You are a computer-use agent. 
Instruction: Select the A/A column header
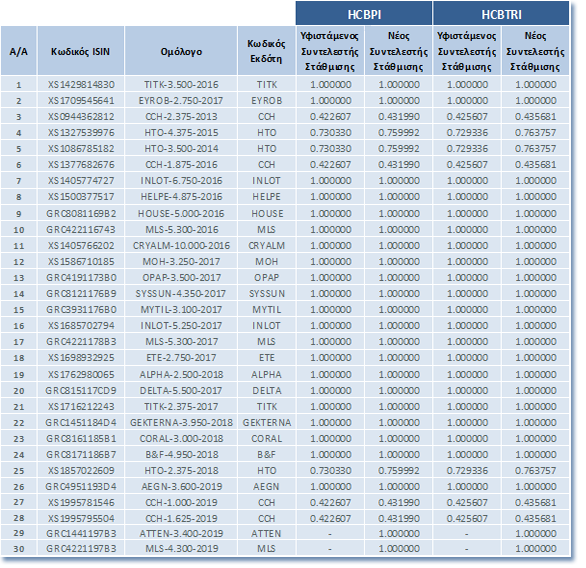19,51
